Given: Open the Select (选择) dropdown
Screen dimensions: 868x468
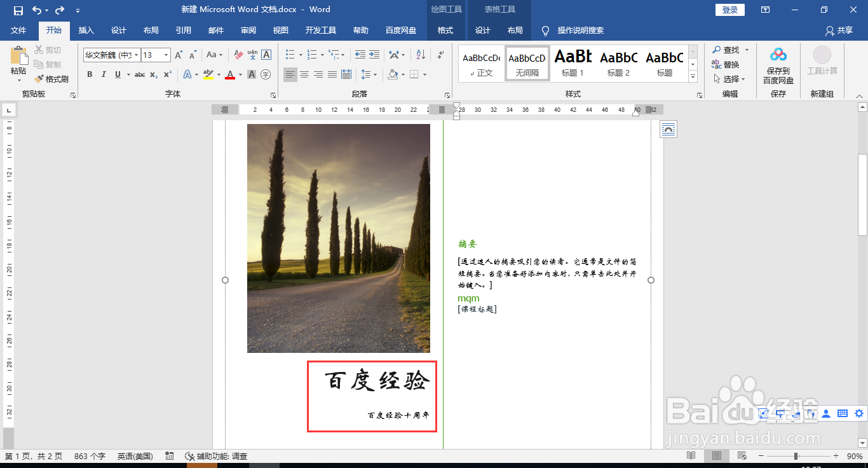Looking at the screenshot, I should point(729,79).
